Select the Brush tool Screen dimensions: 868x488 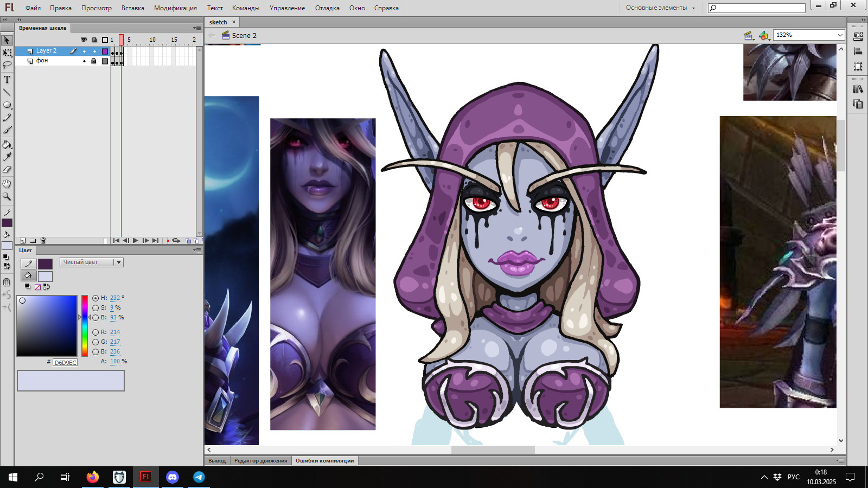click(7, 130)
